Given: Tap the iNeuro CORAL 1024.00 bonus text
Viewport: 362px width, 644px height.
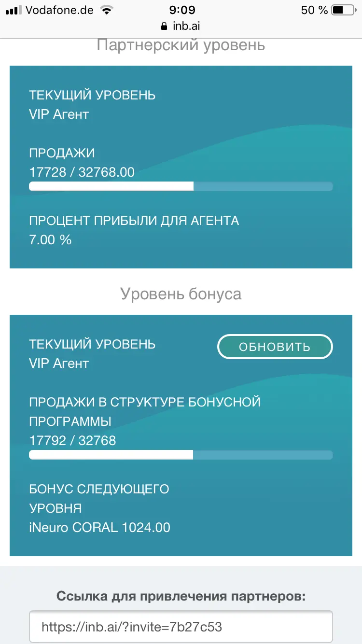Looking at the screenshot, I should 99,527.
